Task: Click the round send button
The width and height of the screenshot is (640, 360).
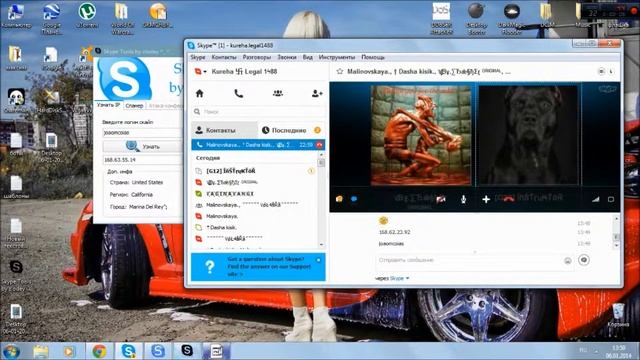Action: click(x=584, y=260)
